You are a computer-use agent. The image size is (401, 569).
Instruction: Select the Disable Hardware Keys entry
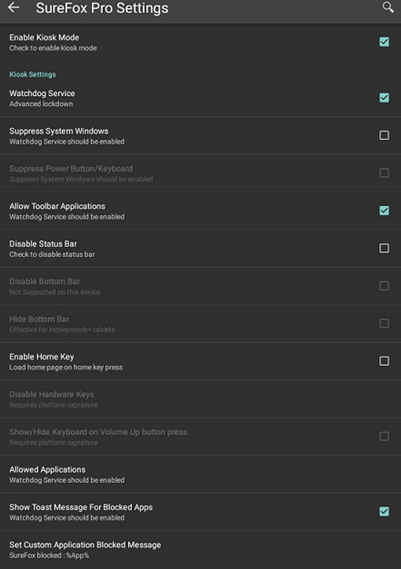[x=200, y=399]
